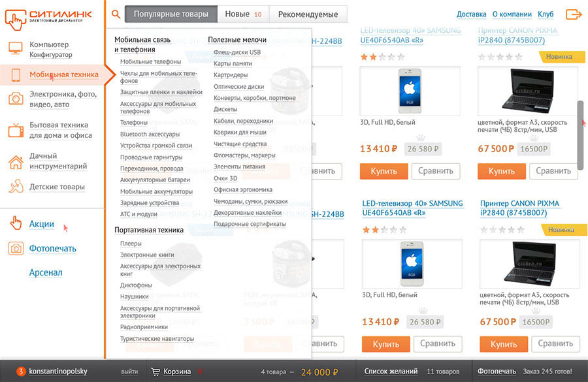Click the hand pointer Акции icon
Screen dimensions: 588x382
coord(16,224)
